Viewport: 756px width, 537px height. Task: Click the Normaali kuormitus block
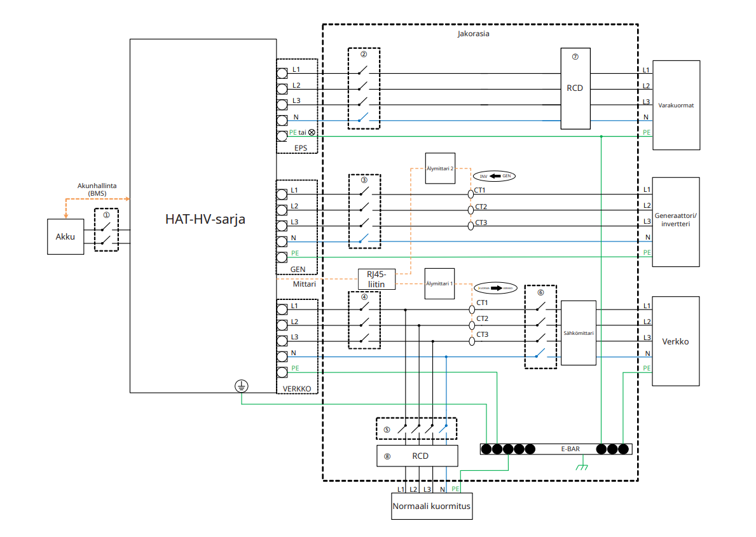pos(432,506)
